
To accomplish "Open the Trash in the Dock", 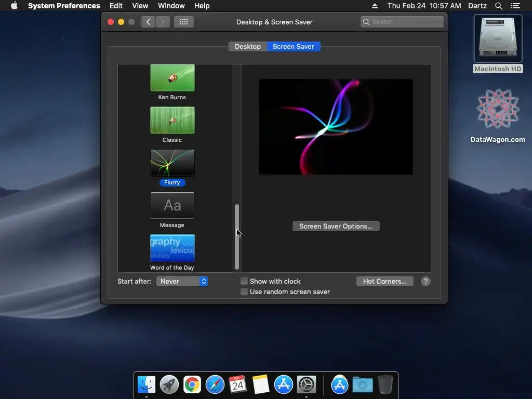I will (x=385, y=384).
